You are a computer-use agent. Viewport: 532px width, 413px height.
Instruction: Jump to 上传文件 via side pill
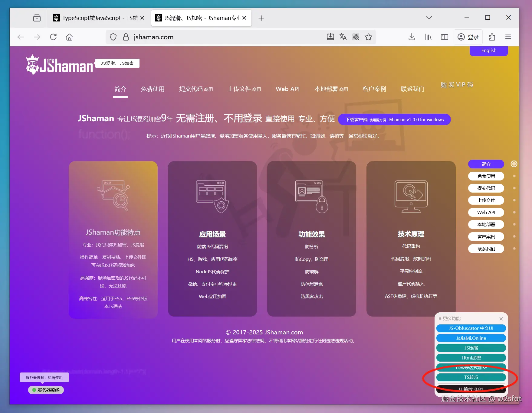pos(486,200)
